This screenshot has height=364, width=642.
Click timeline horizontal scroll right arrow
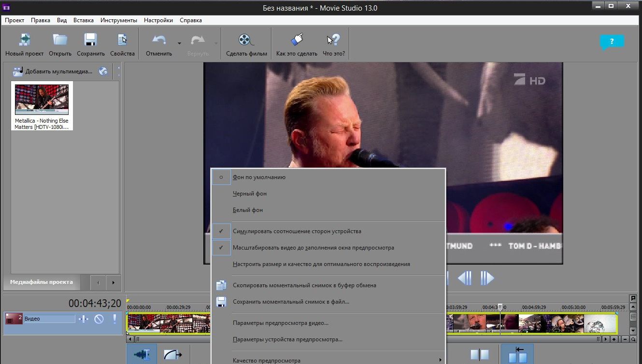606,339
